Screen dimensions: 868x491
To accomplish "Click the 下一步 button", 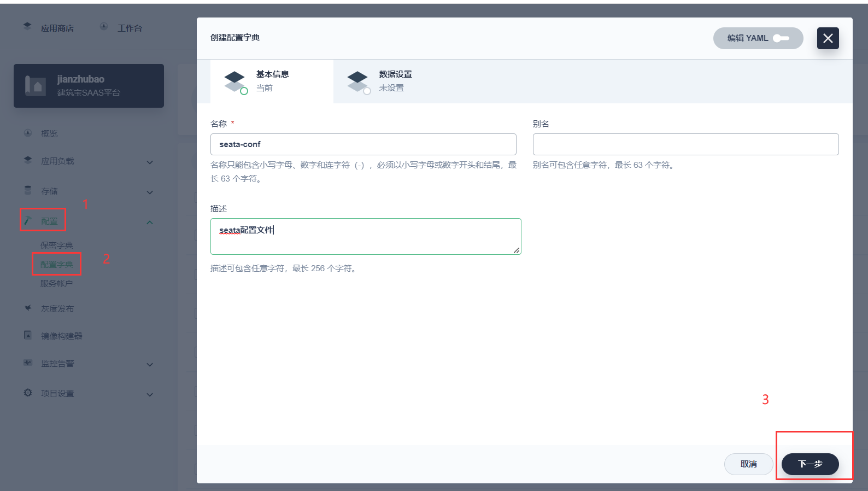I will [x=810, y=464].
